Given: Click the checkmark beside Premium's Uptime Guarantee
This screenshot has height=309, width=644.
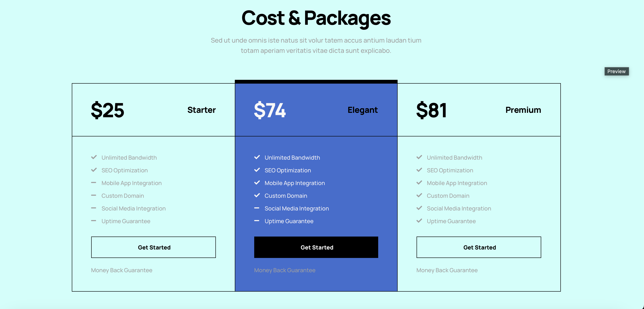Looking at the screenshot, I should 419,221.
